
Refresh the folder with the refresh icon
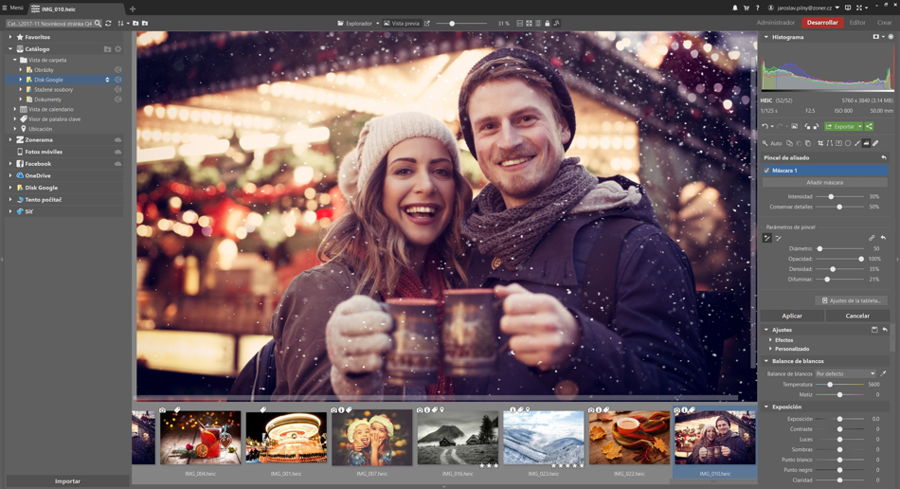(108, 24)
